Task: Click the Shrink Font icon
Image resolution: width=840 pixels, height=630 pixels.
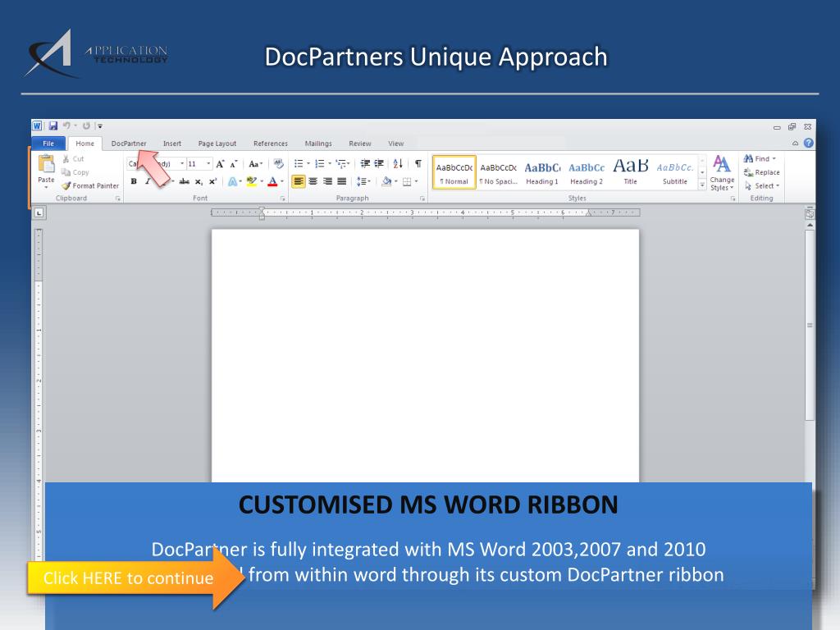Action: (x=234, y=164)
